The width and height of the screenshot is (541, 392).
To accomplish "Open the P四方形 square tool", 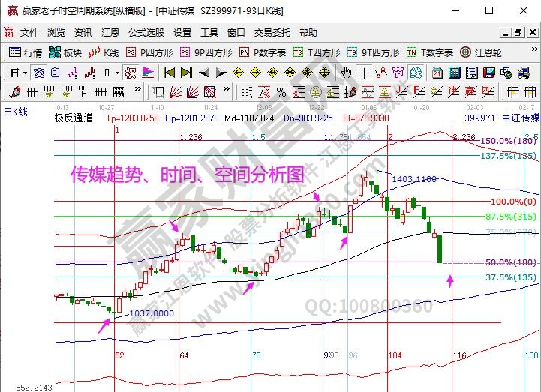I will click(150, 52).
